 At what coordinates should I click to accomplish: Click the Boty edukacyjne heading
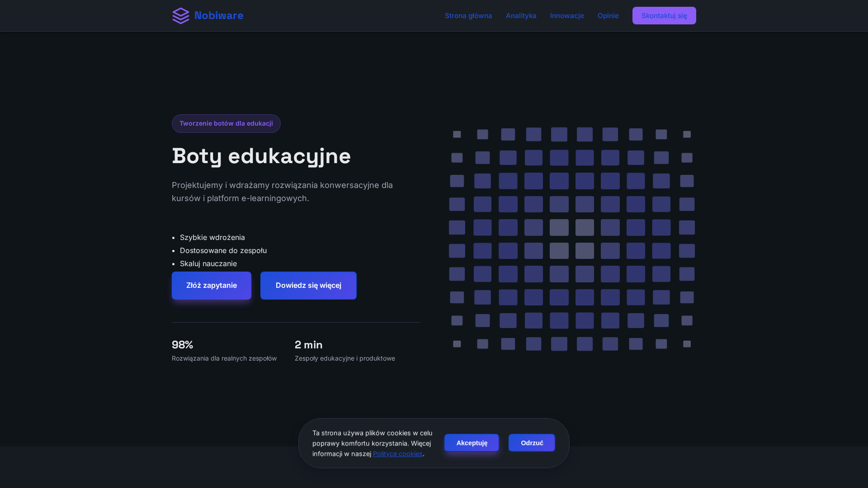pyautogui.click(x=261, y=156)
